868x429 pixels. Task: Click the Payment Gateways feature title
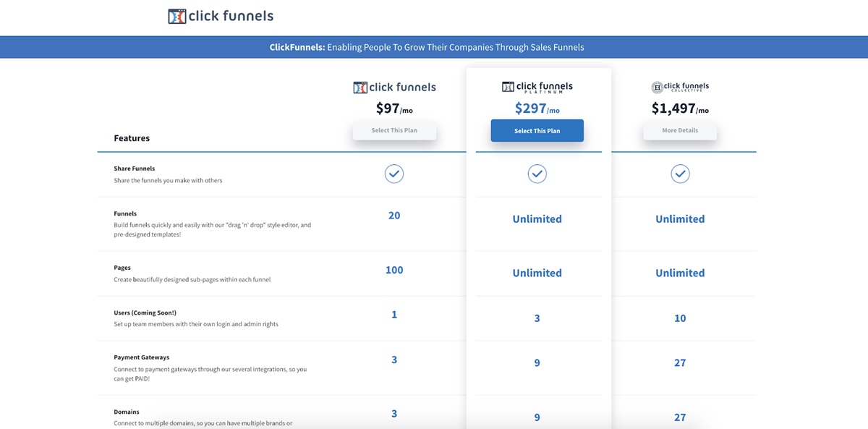[x=141, y=357]
